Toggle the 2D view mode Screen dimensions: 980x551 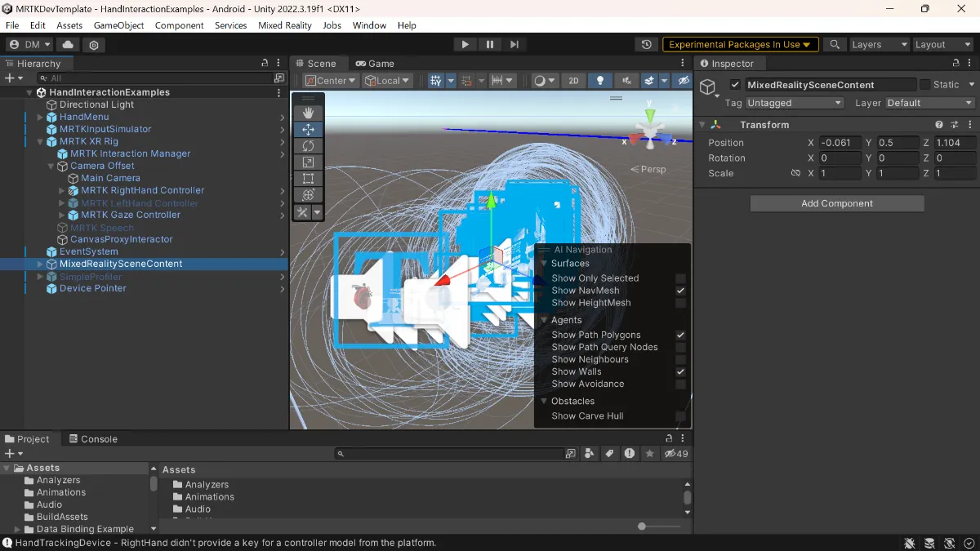(x=573, y=81)
